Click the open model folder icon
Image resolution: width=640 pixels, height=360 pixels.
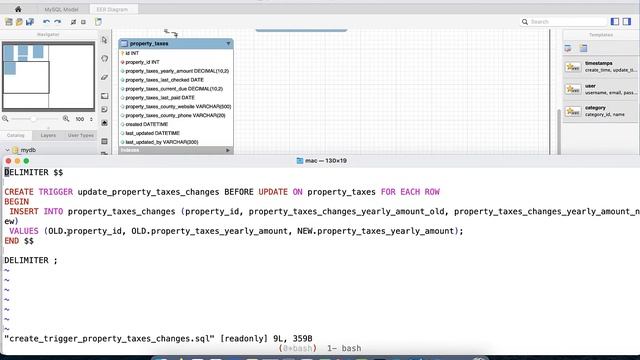coord(19,22)
